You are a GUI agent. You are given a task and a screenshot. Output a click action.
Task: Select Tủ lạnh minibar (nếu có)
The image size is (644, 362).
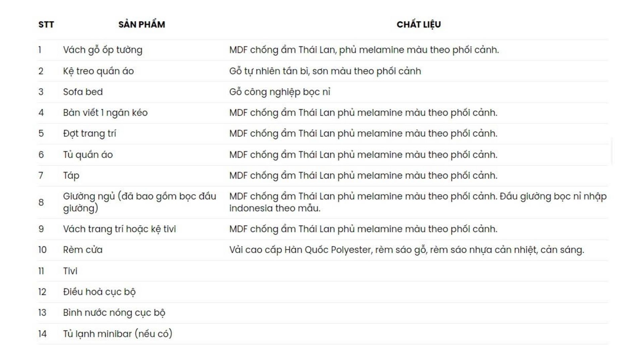pos(118,334)
